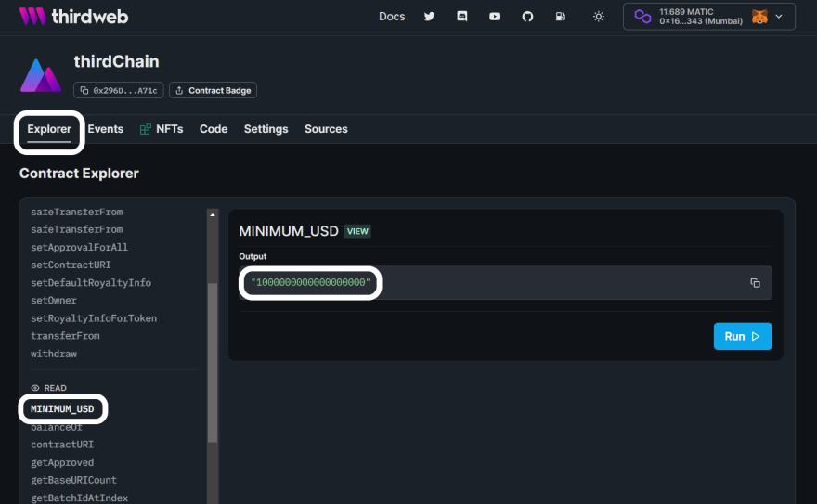The width and height of the screenshot is (817, 504).
Task: Switch to the NFTs tab
Action: (x=162, y=129)
